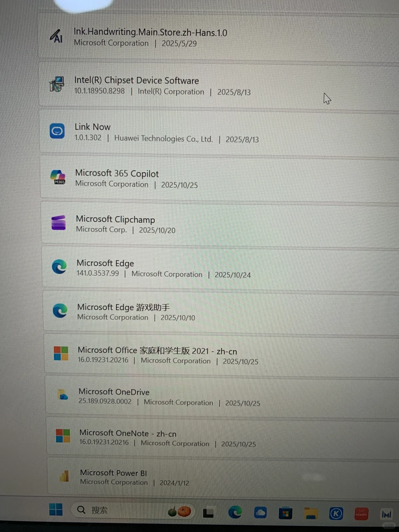The image size is (399, 532).
Task: Click the Link Now date 2025/8/13
Action: 242,140
